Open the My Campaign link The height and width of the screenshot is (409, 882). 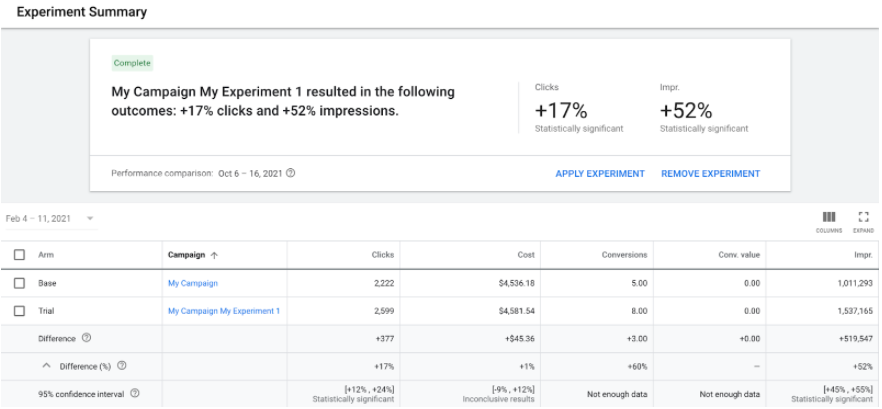point(192,283)
